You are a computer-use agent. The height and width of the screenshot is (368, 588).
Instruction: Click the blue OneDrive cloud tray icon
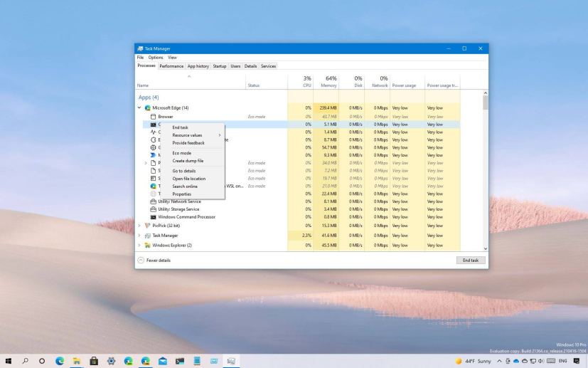point(516,362)
